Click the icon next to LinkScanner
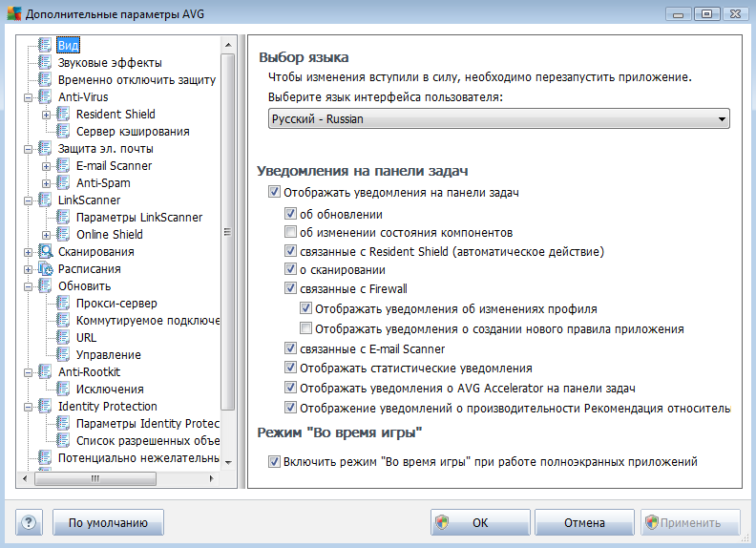This screenshot has width=756, height=548. coord(46,200)
